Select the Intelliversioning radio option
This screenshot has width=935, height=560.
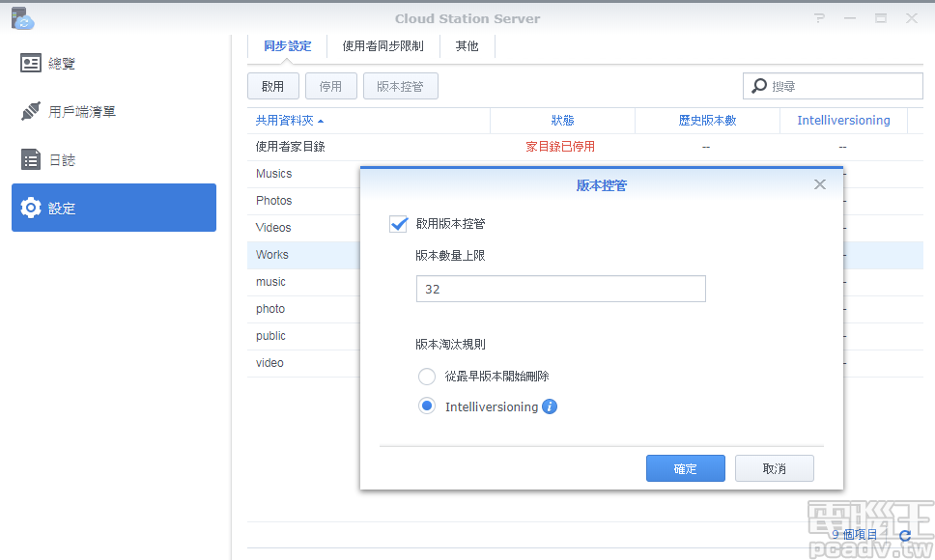click(x=426, y=406)
